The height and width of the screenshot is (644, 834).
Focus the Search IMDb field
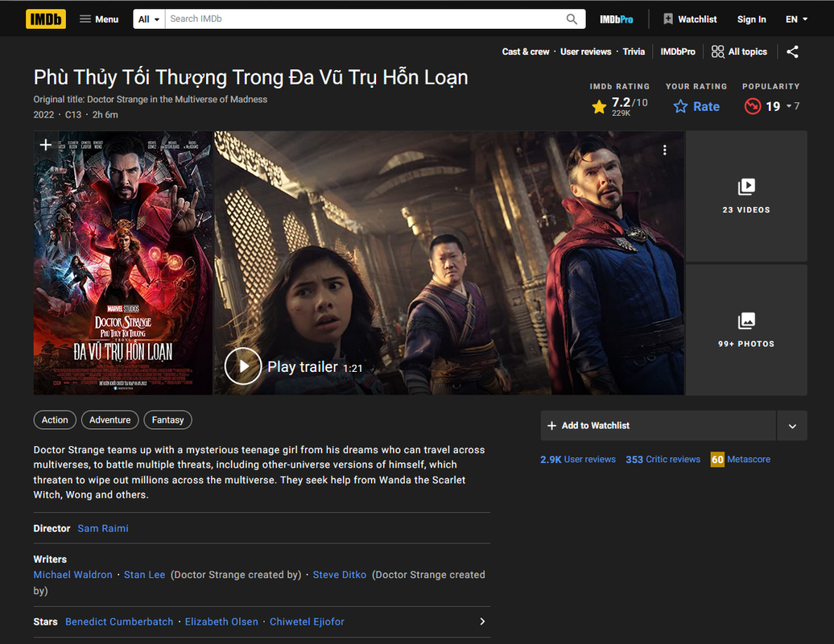365,19
